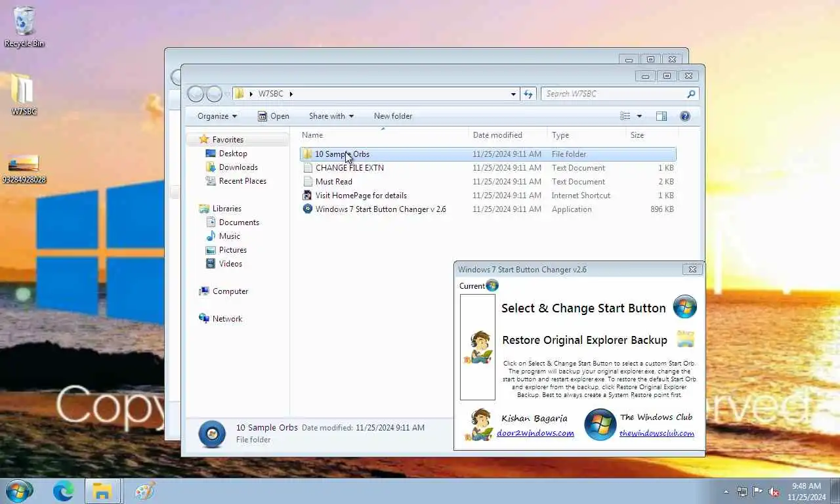Open the Share with dropdown
840x504 pixels.
(x=331, y=116)
